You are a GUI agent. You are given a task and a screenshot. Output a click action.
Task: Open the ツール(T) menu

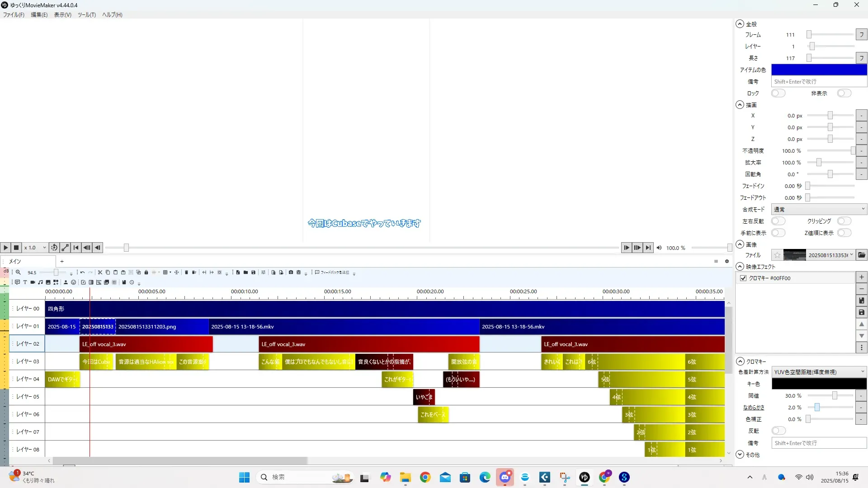86,15
